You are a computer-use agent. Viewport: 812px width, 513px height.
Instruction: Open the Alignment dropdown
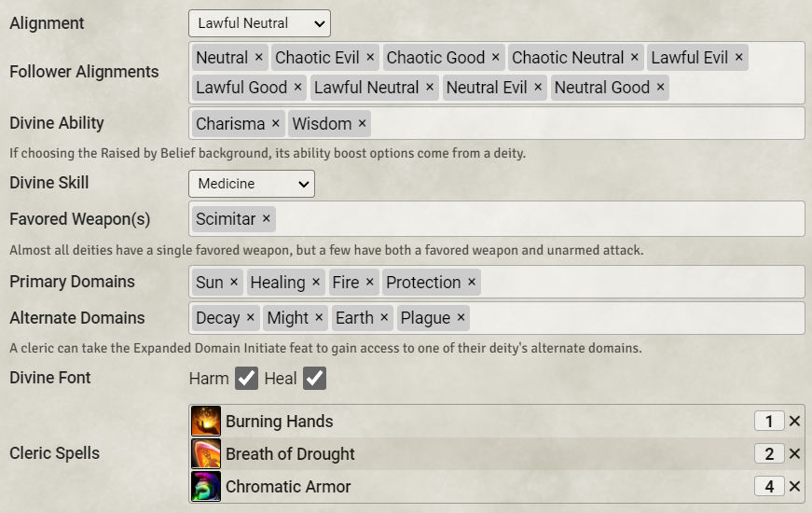click(259, 23)
